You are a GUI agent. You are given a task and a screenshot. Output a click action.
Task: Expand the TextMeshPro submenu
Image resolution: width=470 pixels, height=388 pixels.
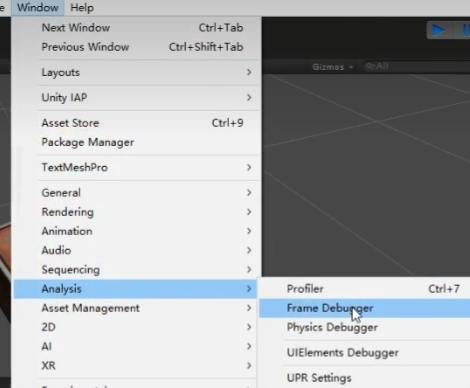(135, 167)
